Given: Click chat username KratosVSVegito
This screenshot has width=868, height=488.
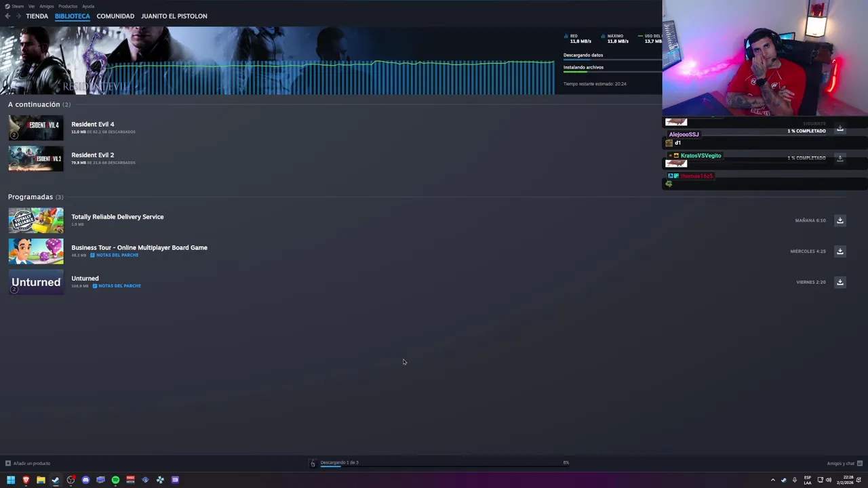Looking at the screenshot, I should (x=701, y=156).
